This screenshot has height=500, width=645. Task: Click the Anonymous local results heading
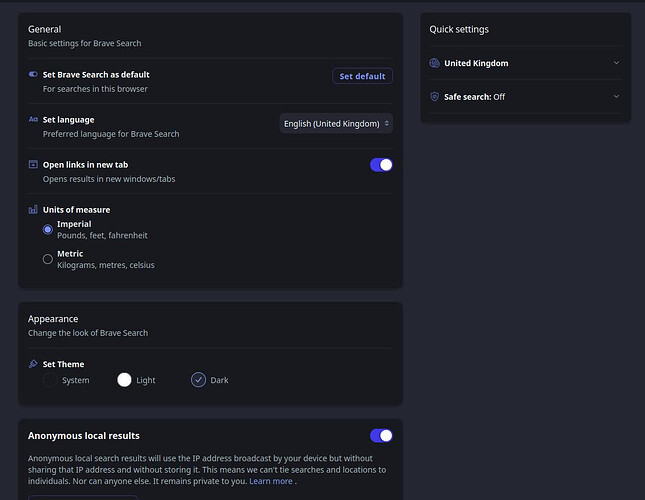click(84, 436)
